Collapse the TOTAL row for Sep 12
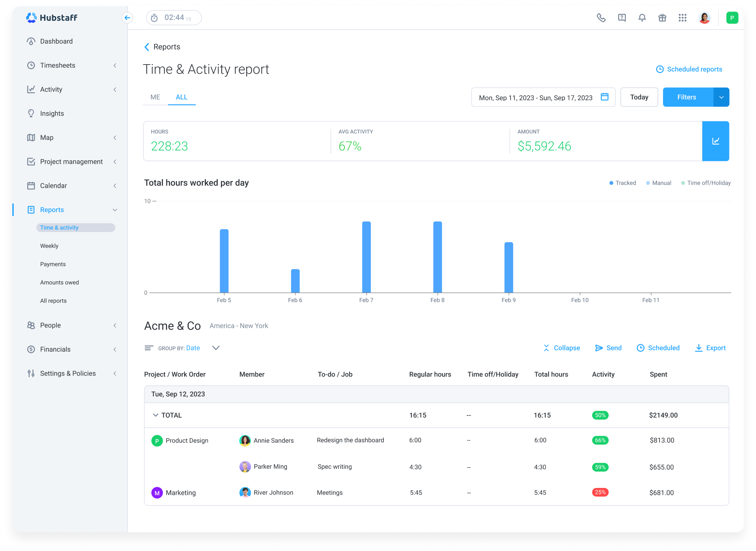The image size is (756, 551). (156, 415)
